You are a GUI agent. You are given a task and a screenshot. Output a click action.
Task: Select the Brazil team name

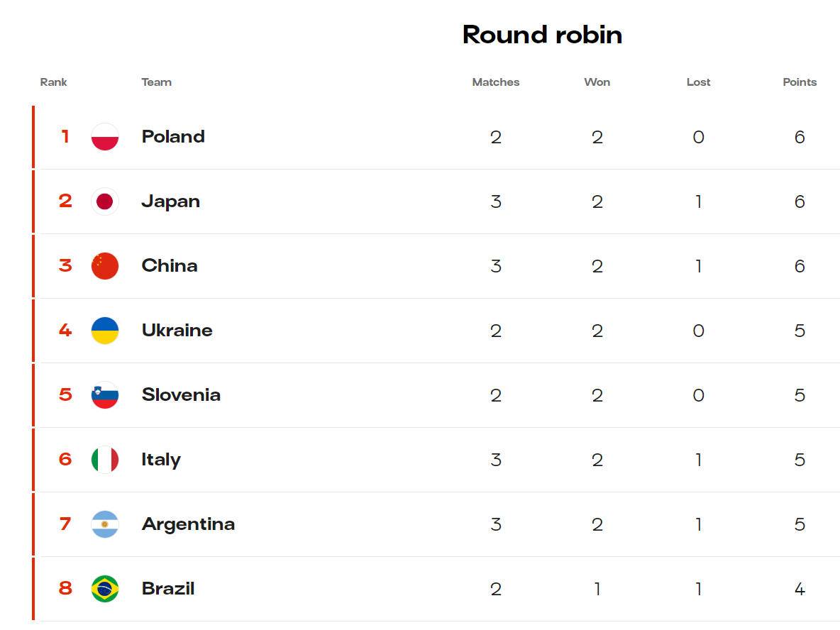(168, 588)
